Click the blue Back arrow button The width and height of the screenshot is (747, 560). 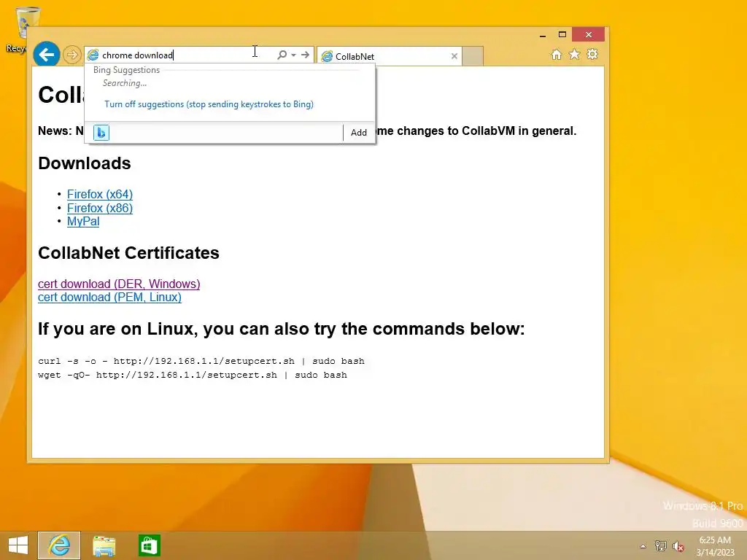point(47,55)
